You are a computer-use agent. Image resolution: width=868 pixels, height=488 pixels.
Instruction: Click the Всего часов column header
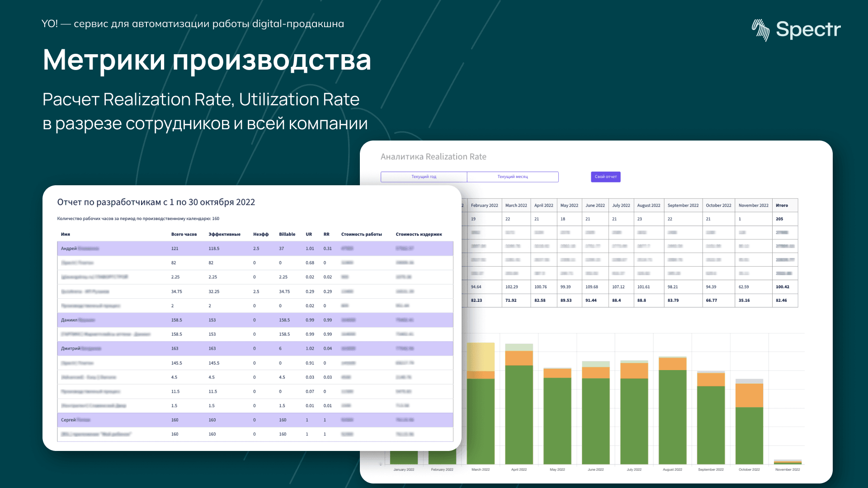(x=184, y=234)
